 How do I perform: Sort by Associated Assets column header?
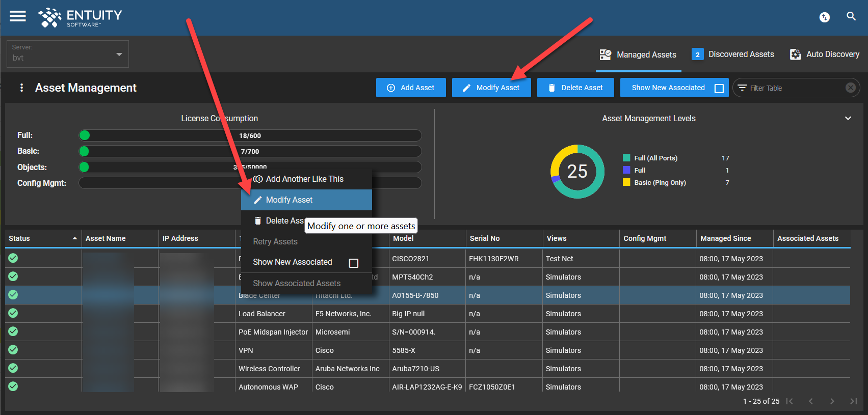[812, 238]
